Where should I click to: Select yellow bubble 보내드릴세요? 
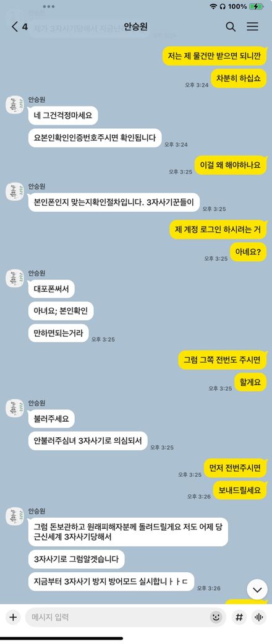(240, 490)
